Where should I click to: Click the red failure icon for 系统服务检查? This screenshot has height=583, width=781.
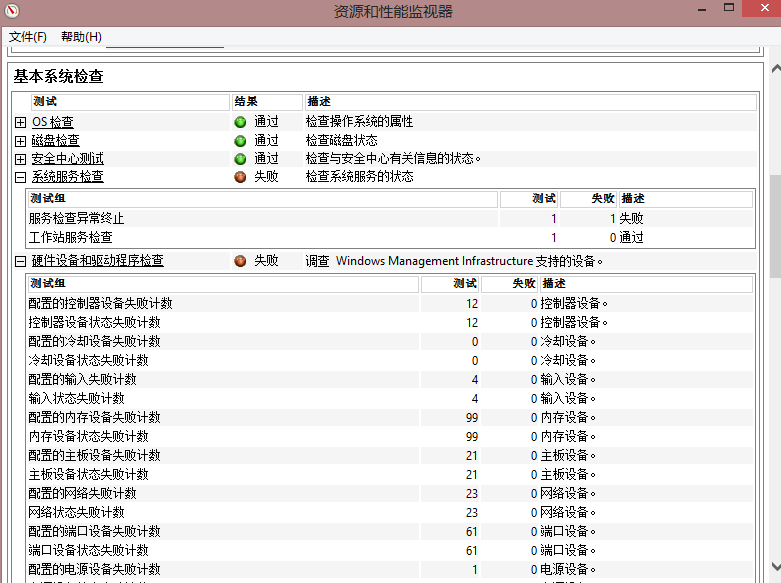click(240, 177)
